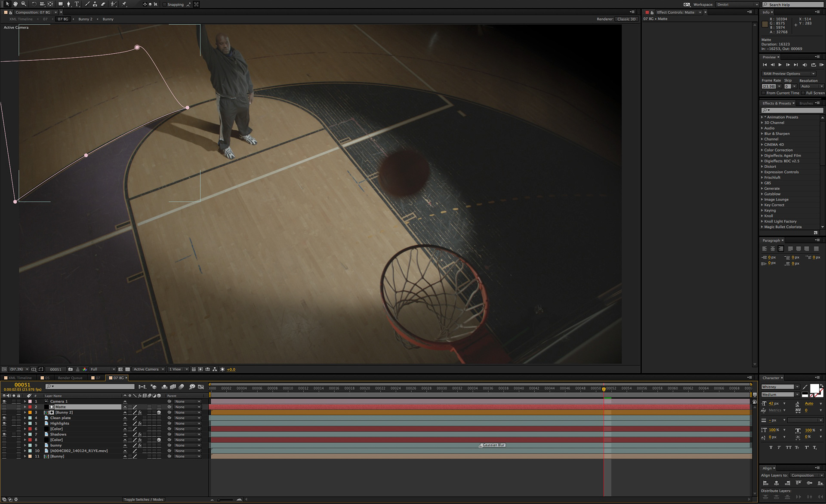Enable the Snapping checkbox
Image resolution: width=826 pixels, height=504 pixels.
(x=164, y=4)
